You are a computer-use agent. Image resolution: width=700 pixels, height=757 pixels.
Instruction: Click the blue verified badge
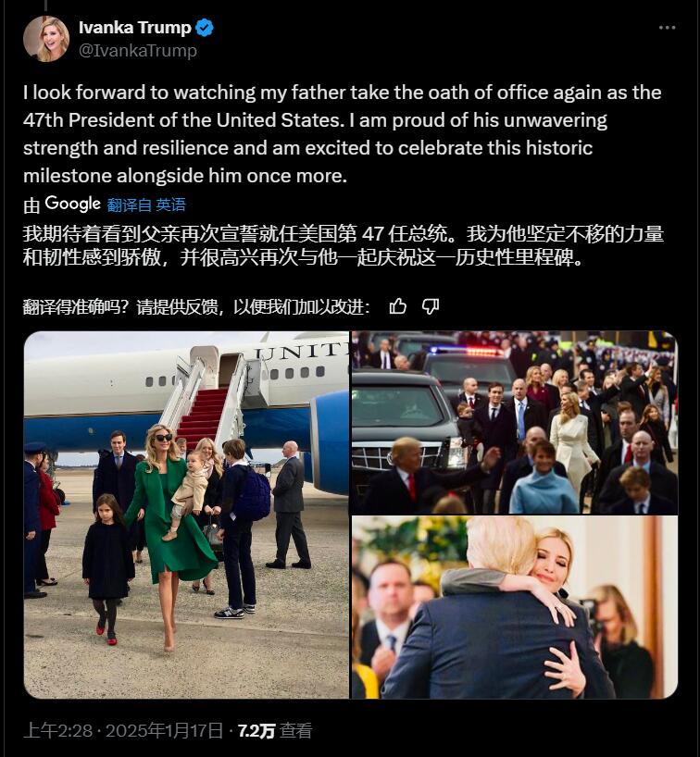pyautogui.click(x=205, y=28)
